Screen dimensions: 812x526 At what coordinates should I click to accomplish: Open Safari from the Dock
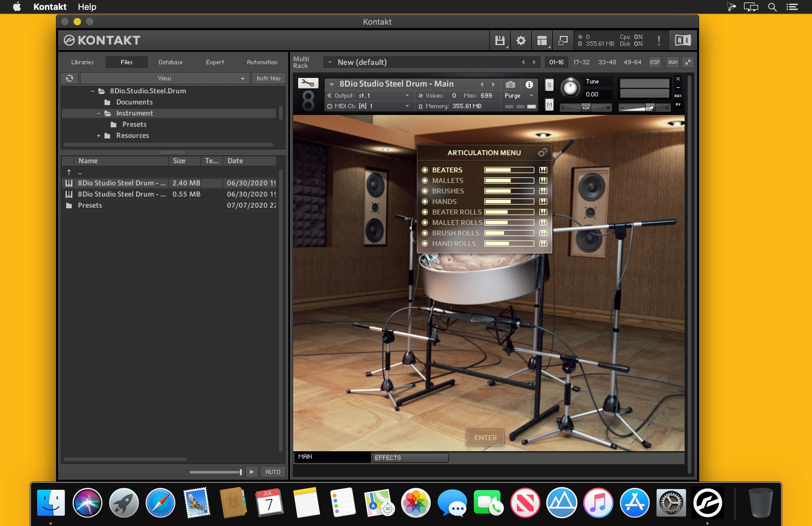point(160,503)
